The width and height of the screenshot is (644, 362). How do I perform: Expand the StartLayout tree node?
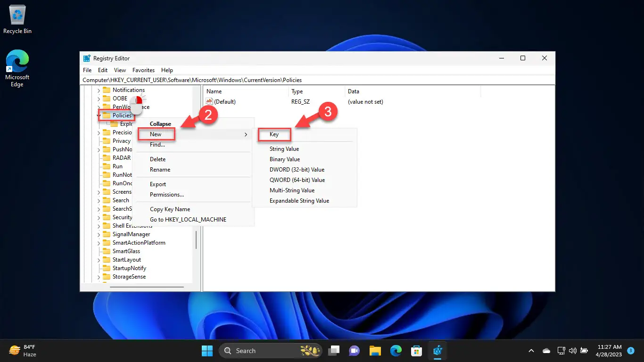coord(99,260)
